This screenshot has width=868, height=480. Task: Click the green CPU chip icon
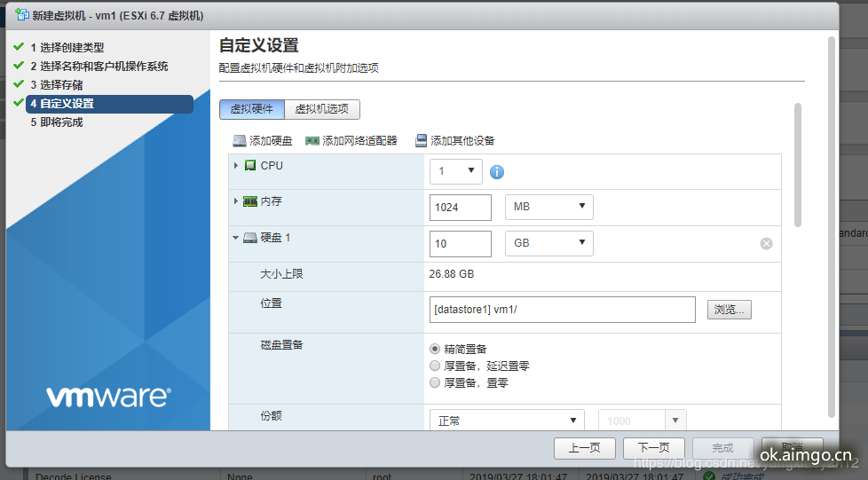[x=250, y=166]
